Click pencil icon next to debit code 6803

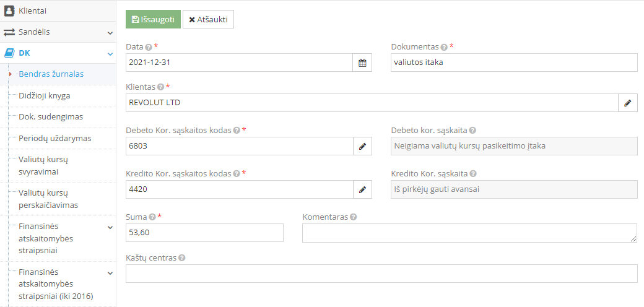click(x=362, y=146)
